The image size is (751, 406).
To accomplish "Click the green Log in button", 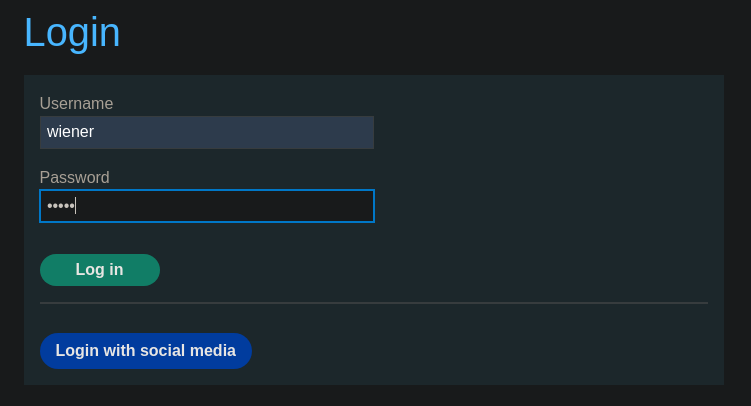I will pos(99,270).
